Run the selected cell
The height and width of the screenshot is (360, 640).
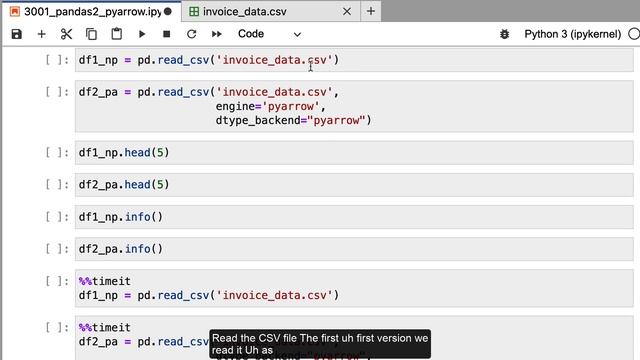(x=142, y=34)
